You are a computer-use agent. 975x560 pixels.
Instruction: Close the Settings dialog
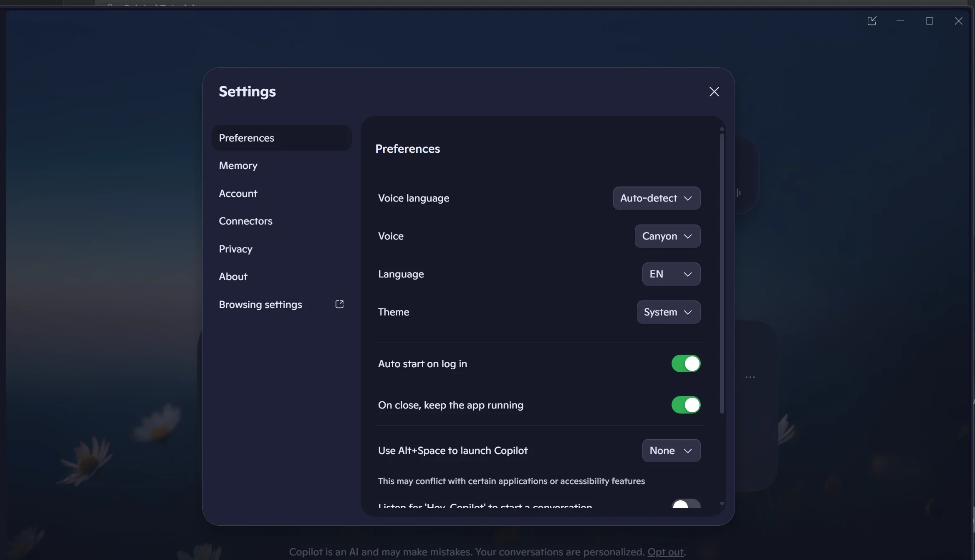714,92
